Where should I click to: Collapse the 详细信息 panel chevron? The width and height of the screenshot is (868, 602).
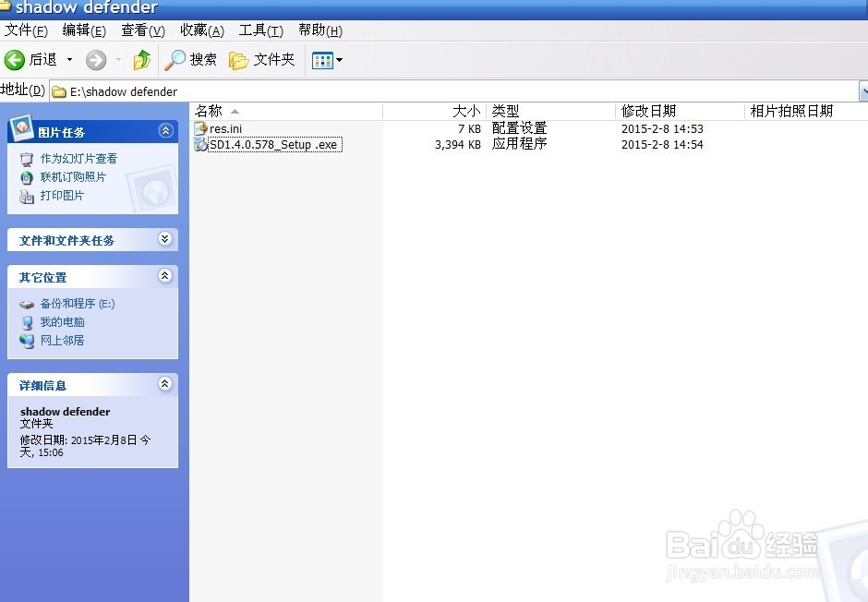click(x=165, y=383)
